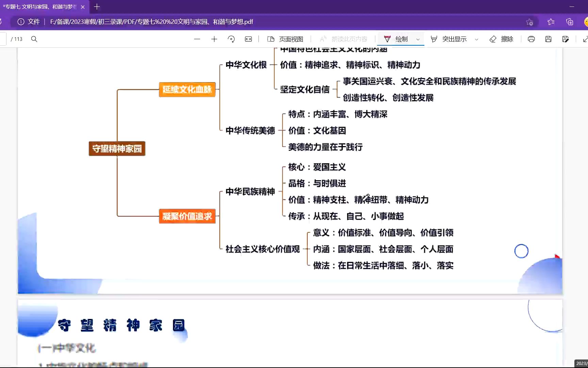The height and width of the screenshot is (368, 588).
Task: Print the PDF document
Action: [531, 39]
